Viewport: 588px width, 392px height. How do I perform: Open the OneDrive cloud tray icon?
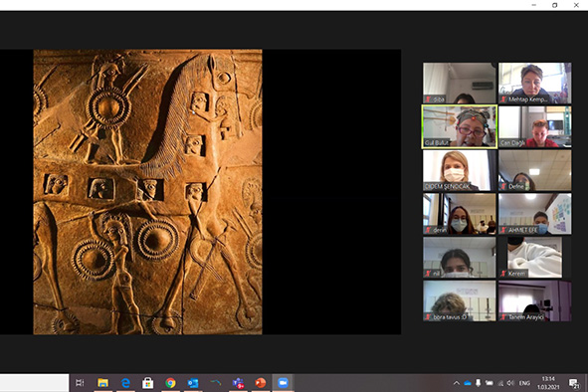[468, 383]
